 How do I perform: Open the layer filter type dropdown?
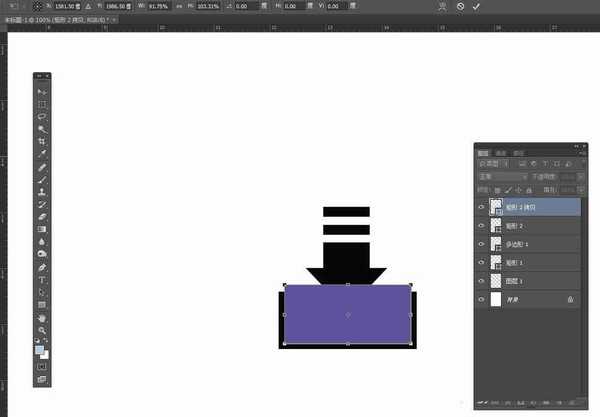(493, 163)
